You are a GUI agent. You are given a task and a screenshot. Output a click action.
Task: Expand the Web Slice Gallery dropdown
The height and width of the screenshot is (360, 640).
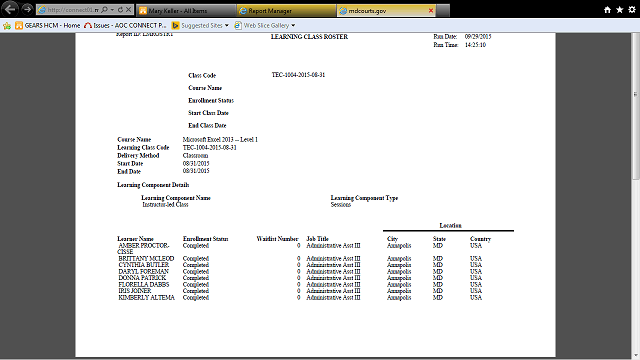tap(293, 26)
